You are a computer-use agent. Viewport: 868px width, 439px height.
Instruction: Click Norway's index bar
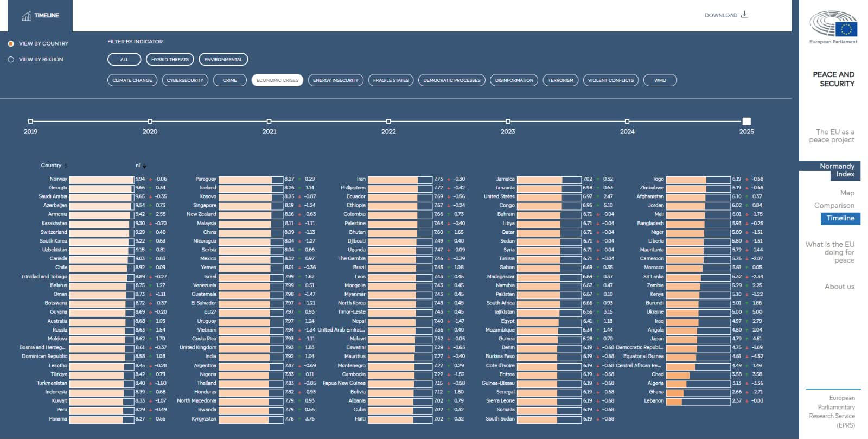tap(101, 179)
